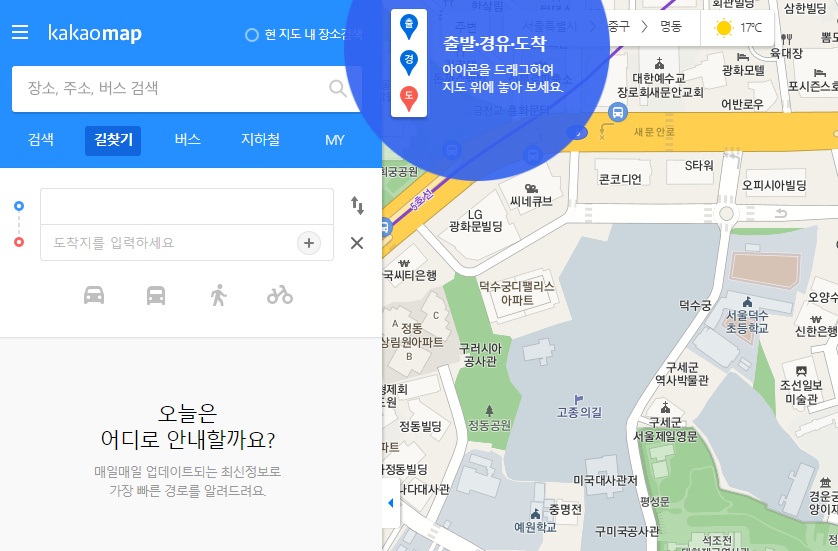
Task: Click the 오피시아빌딩 label
Action: tap(774, 185)
